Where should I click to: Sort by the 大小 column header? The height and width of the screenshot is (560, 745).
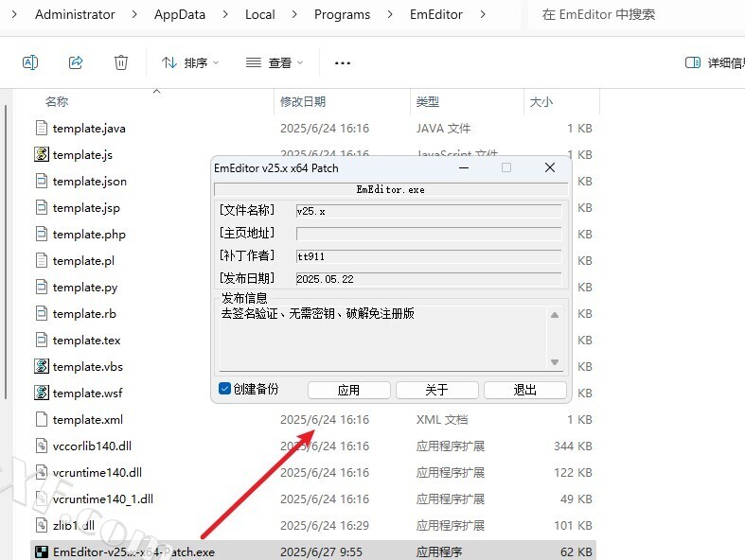pyautogui.click(x=541, y=101)
